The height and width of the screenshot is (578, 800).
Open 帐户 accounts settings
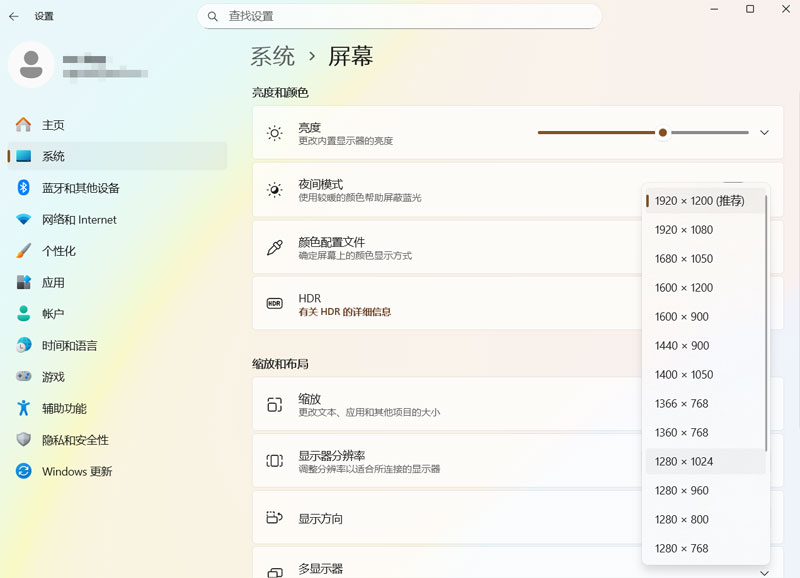tap(52, 314)
